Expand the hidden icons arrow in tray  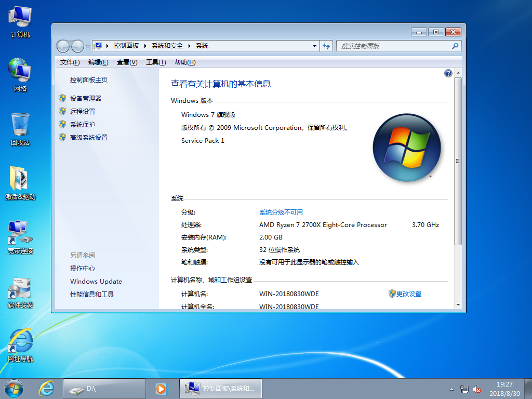pos(451,388)
